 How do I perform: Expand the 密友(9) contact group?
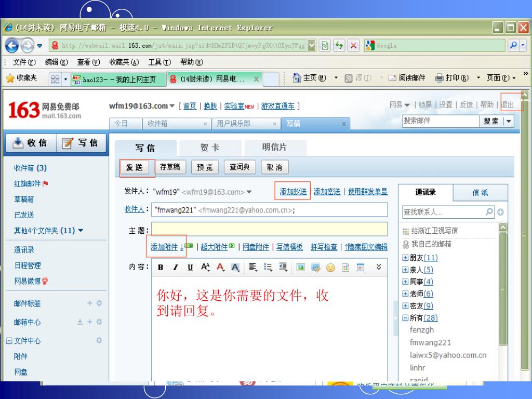click(x=405, y=306)
